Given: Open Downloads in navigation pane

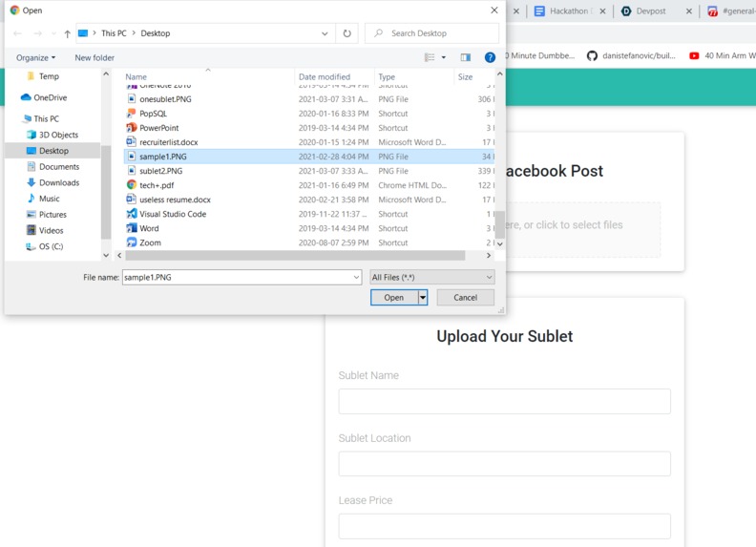Looking at the screenshot, I should (53, 182).
